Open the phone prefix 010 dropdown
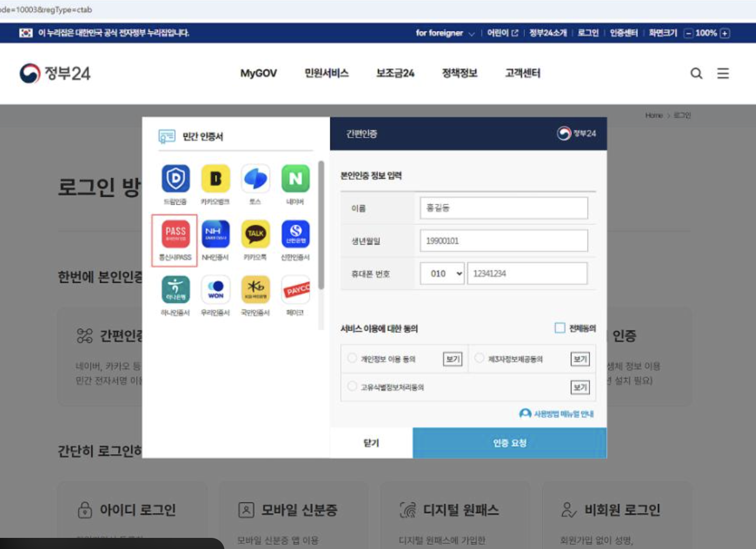This screenshot has width=756, height=549. click(x=442, y=273)
